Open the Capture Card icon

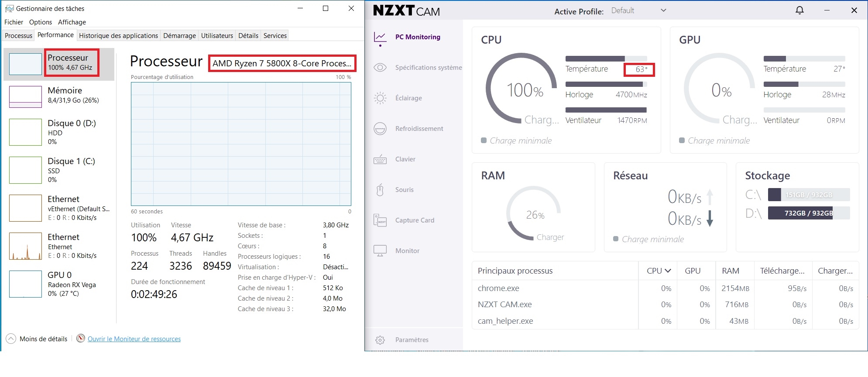380,220
